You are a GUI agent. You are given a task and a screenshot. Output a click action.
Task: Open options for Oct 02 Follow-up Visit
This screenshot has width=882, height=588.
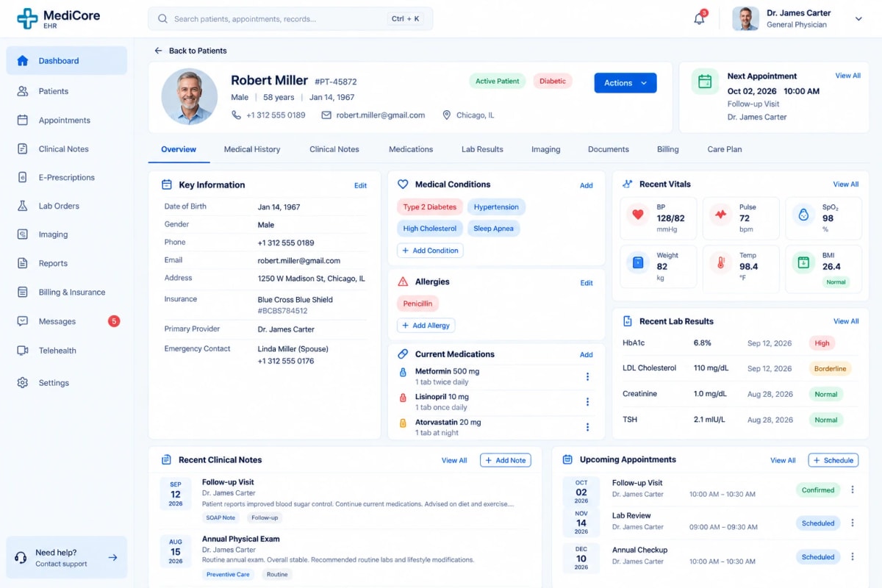853,490
